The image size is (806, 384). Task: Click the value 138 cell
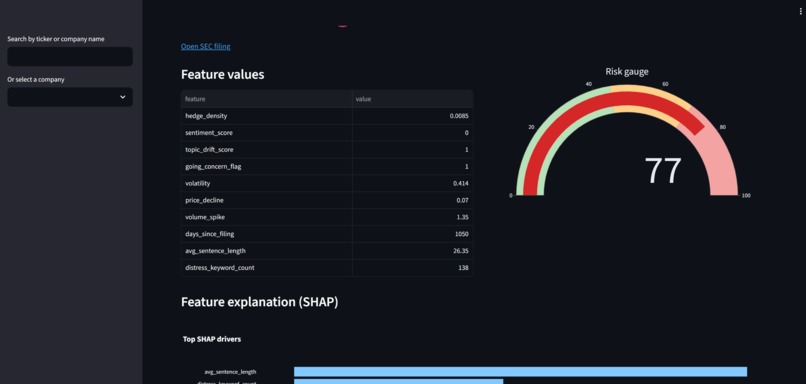[413, 268]
